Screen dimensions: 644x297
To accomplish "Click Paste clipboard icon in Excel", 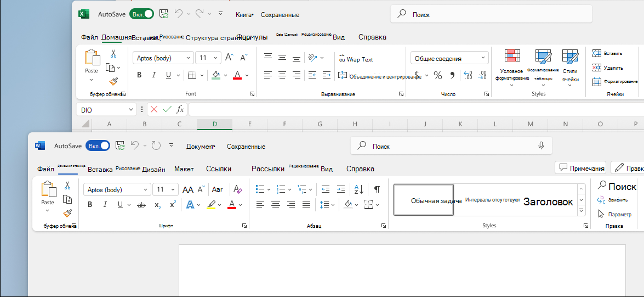I will pos(92,58).
